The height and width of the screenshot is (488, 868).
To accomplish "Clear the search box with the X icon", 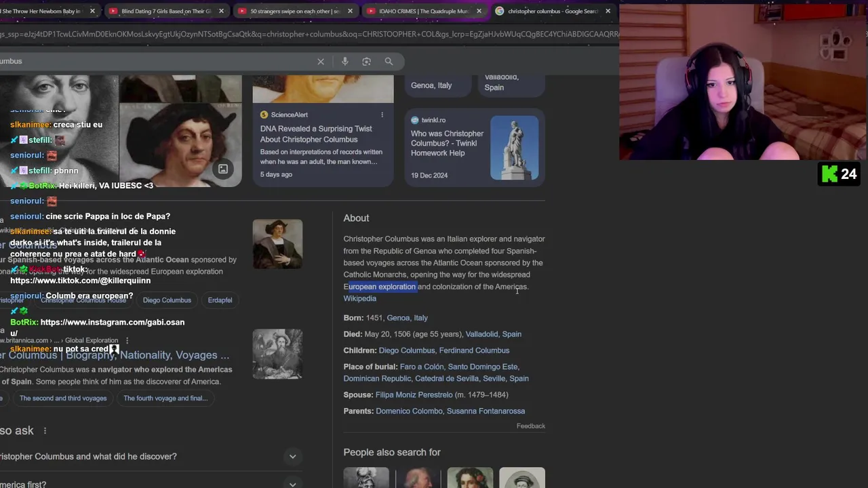I will (321, 62).
